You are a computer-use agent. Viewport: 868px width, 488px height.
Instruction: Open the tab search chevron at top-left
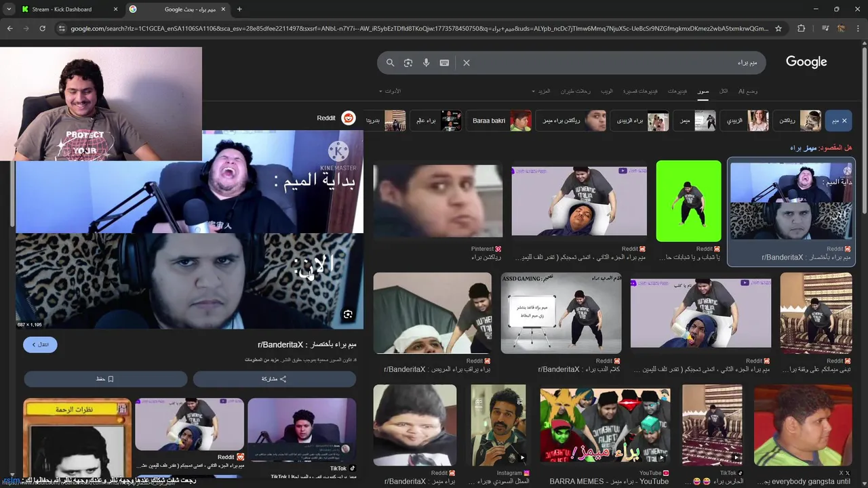(x=8, y=9)
